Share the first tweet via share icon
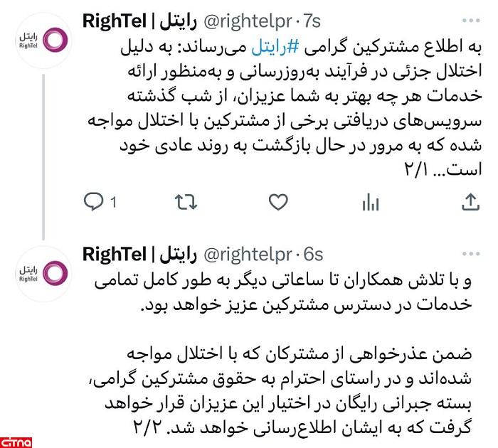 (x=470, y=202)
